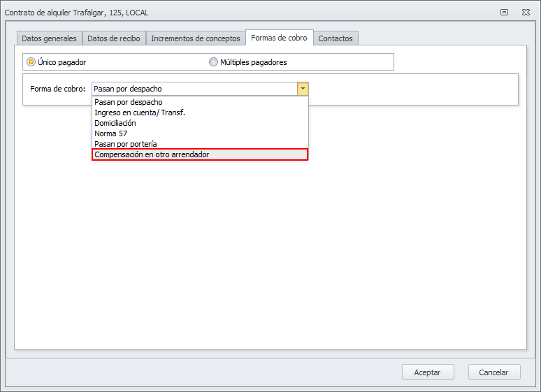Close the Contrato de alquiler dialog
The image size is (541, 392).
[x=526, y=12]
